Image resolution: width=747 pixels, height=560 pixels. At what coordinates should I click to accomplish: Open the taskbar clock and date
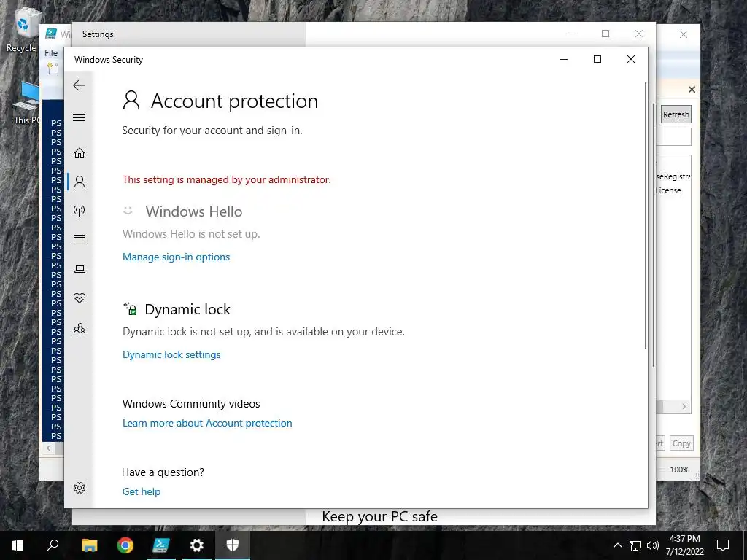[x=684, y=545]
